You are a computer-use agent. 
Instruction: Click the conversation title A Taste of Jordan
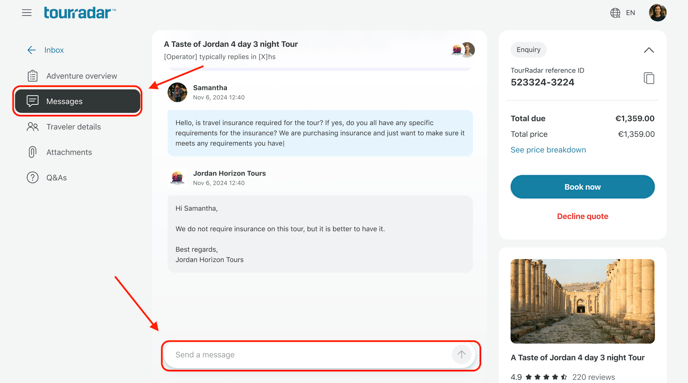(x=231, y=44)
